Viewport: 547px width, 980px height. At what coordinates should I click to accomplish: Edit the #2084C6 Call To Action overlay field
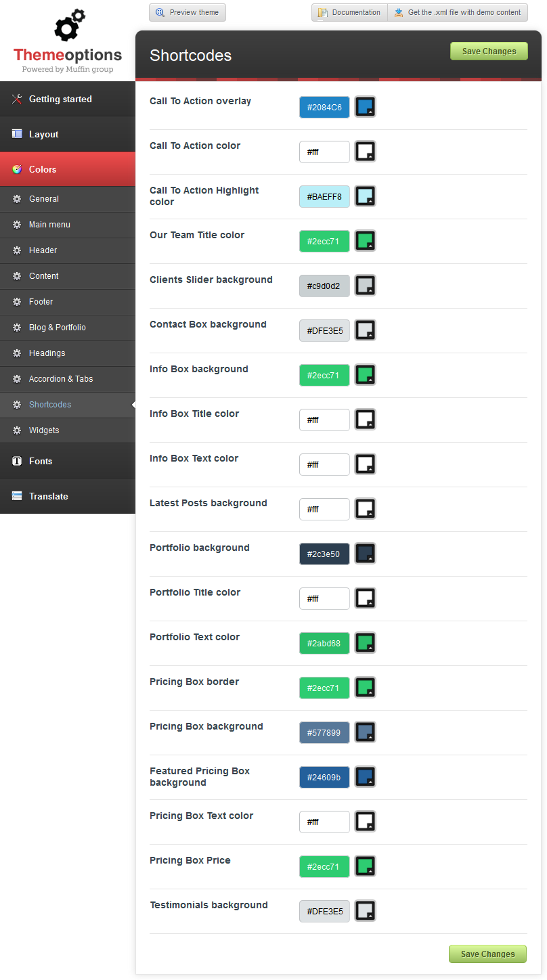pos(325,107)
